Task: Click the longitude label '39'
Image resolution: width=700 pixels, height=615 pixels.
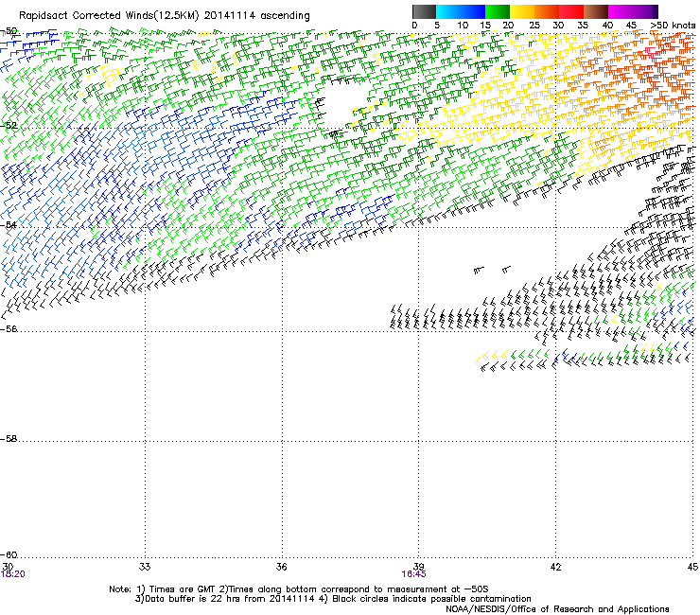Action: [418, 567]
